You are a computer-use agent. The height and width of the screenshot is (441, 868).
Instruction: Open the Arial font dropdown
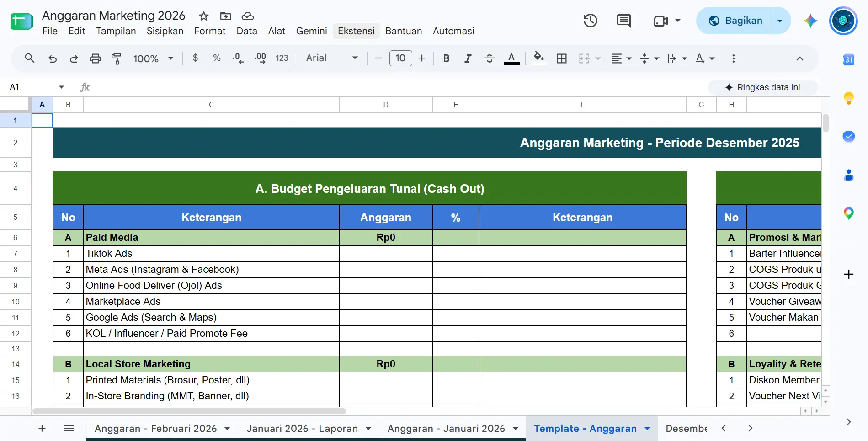[x=331, y=58]
